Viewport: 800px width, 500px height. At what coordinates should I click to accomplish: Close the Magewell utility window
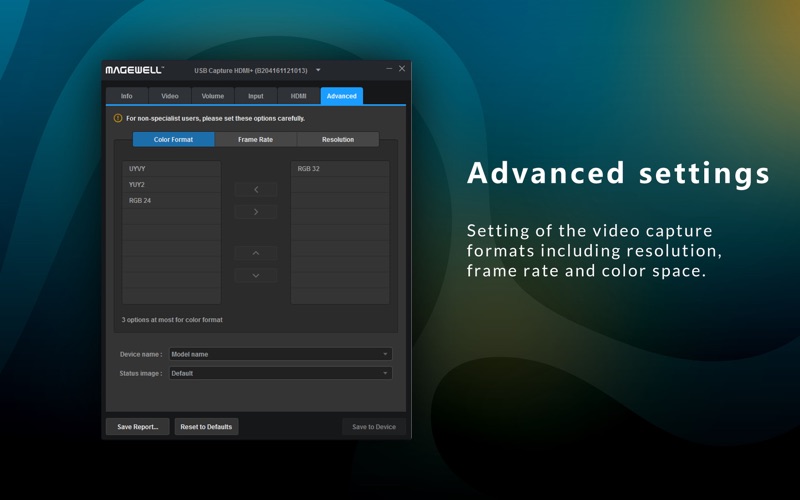402,68
